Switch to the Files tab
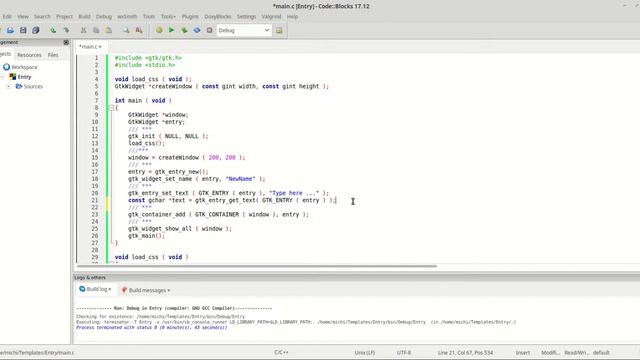This screenshot has height=360, width=640. coord(53,55)
